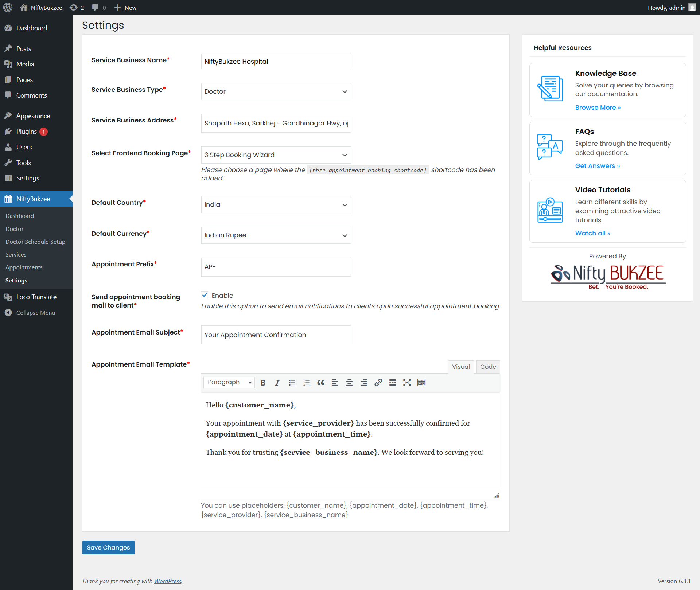The width and height of the screenshot is (700, 590).
Task: Center-align the email template text
Action: pyautogui.click(x=349, y=382)
